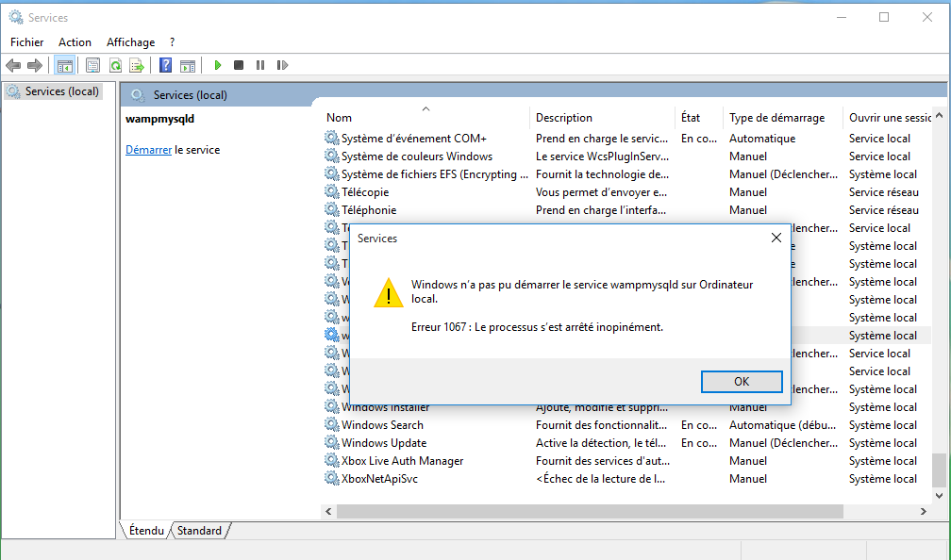Toggle the show/hide console tree button
This screenshot has width=951, height=560.
(x=65, y=65)
